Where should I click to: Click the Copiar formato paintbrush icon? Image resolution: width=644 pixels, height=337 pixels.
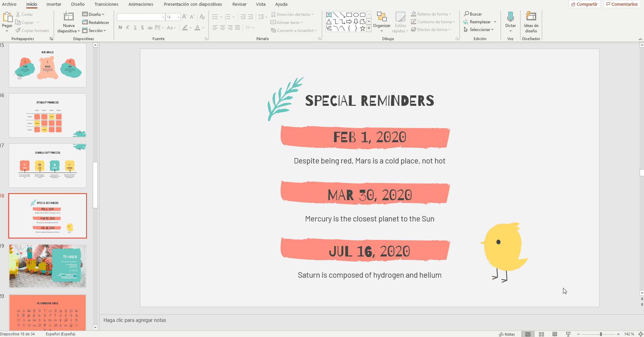point(18,30)
